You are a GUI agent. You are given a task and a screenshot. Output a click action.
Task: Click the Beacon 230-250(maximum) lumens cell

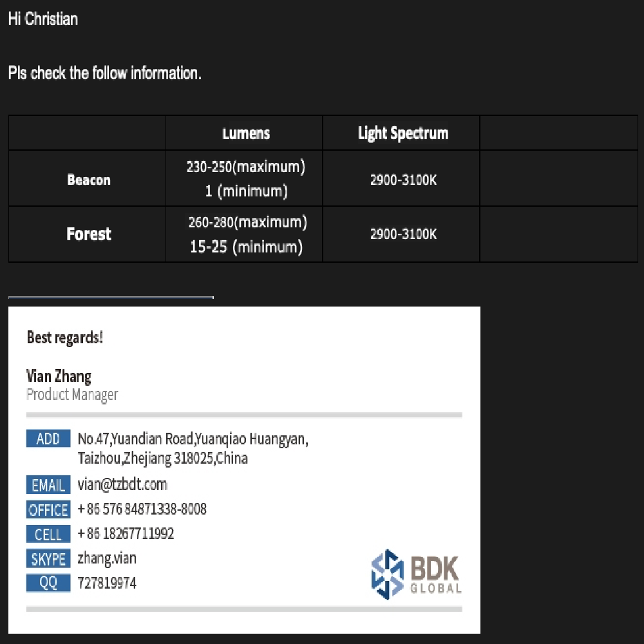point(245,167)
